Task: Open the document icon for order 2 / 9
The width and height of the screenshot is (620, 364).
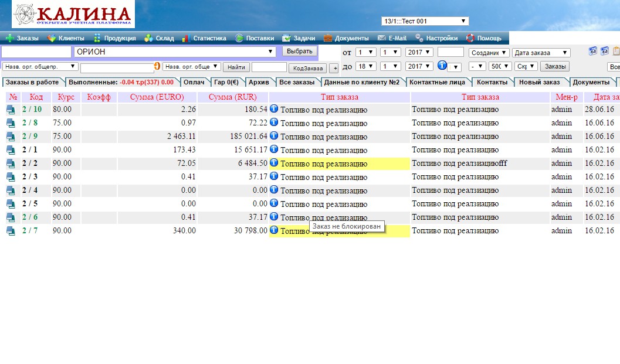Action: (11, 137)
